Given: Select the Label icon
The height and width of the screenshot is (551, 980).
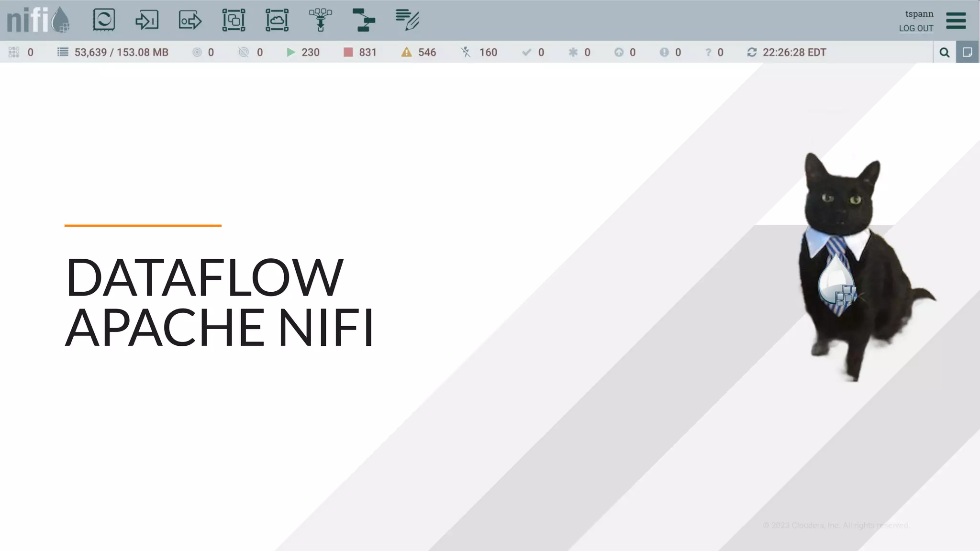Looking at the screenshot, I should coord(407,20).
